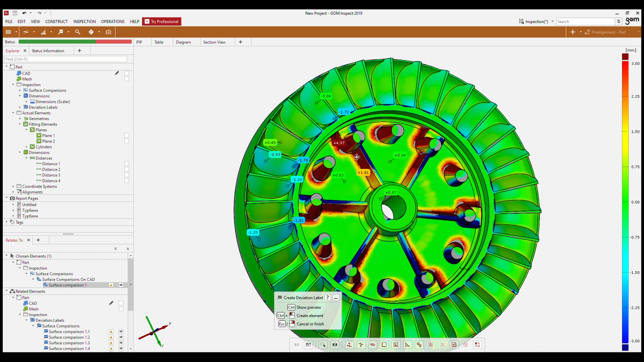Viewport: 644px width, 362px height.
Task: Click the plus button in the orange toolbar
Action: 573,32
